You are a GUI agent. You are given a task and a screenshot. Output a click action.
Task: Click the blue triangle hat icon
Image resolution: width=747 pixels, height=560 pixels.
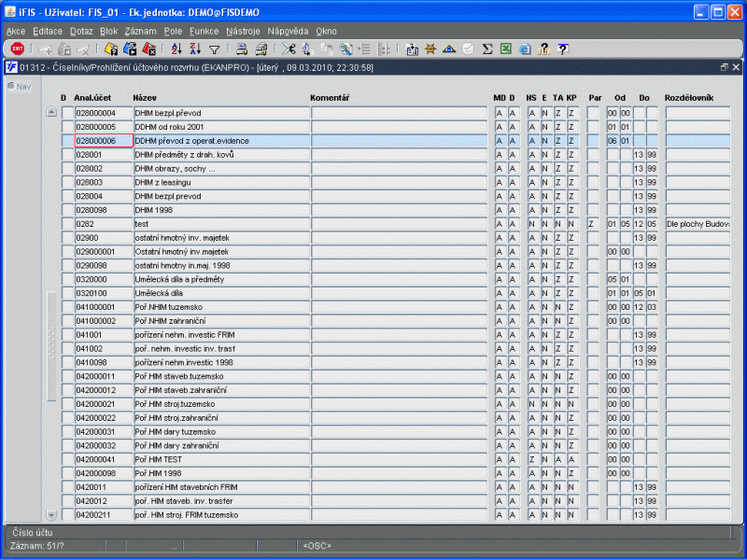coord(449,49)
